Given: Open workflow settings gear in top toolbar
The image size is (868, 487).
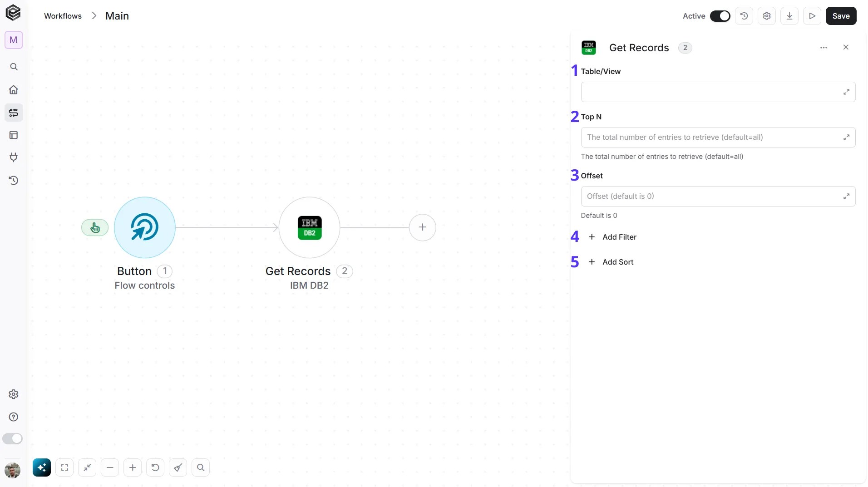Looking at the screenshot, I should pyautogui.click(x=767, y=16).
